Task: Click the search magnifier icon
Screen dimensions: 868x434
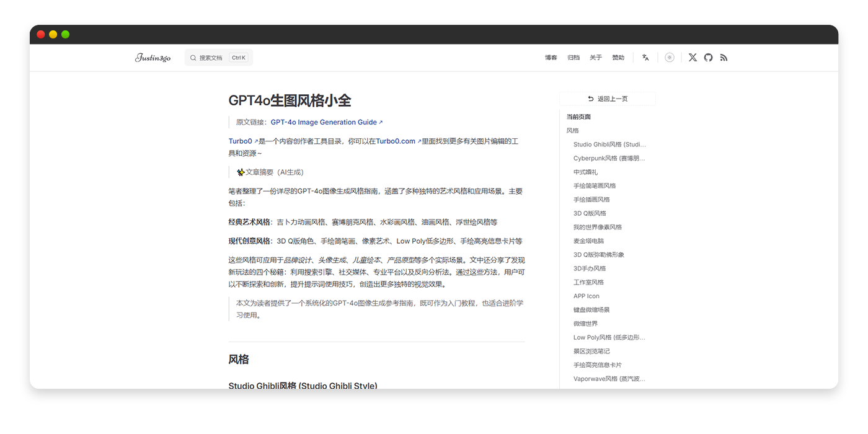Action: click(x=193, y=58)
